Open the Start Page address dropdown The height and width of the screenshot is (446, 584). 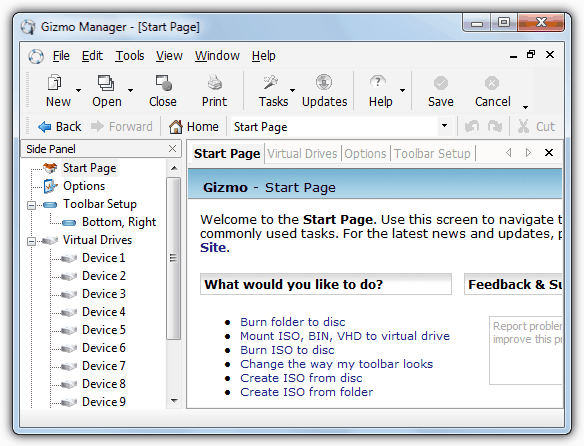coord(444,126)
